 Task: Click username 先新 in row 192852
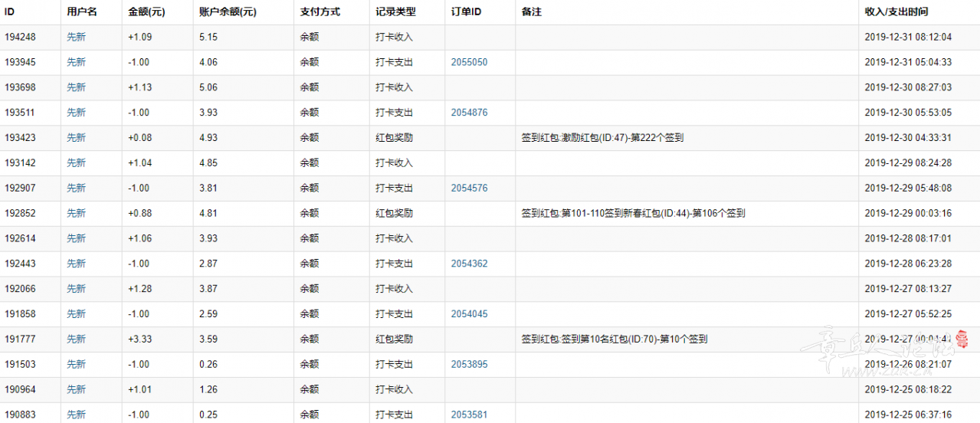[x=77, y=213]
